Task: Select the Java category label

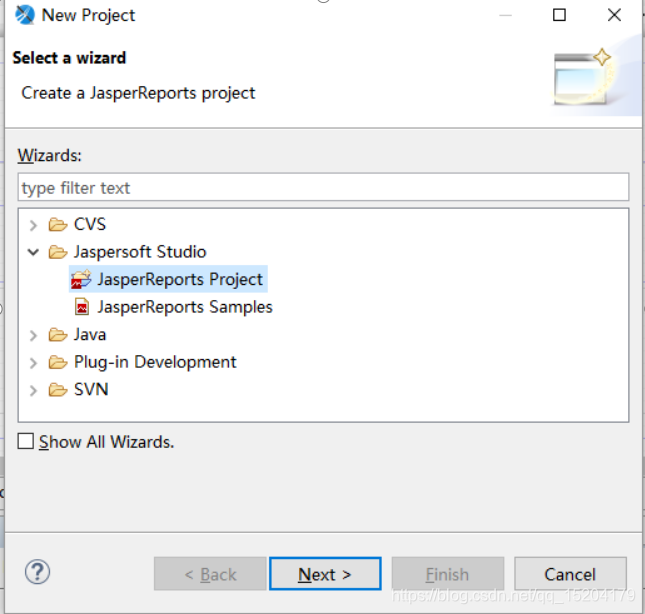Action: click(90, 335)
